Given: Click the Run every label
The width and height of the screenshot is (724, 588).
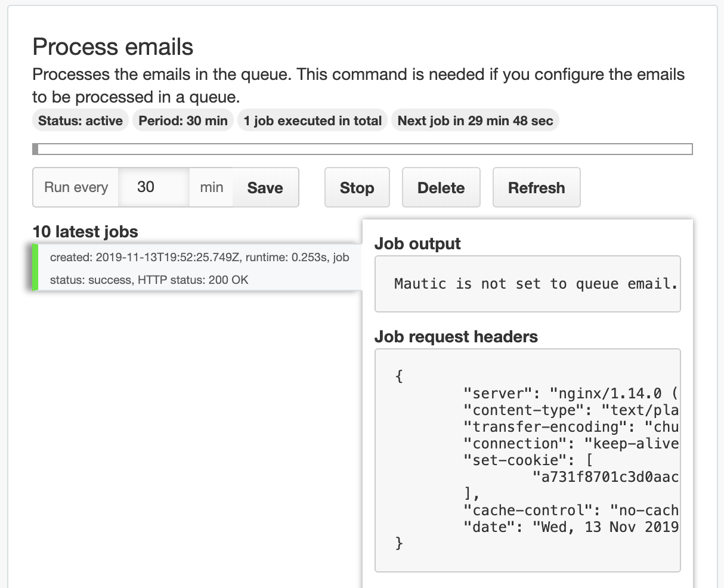Looking at the screenshot, I should click(x=75, y=187).
